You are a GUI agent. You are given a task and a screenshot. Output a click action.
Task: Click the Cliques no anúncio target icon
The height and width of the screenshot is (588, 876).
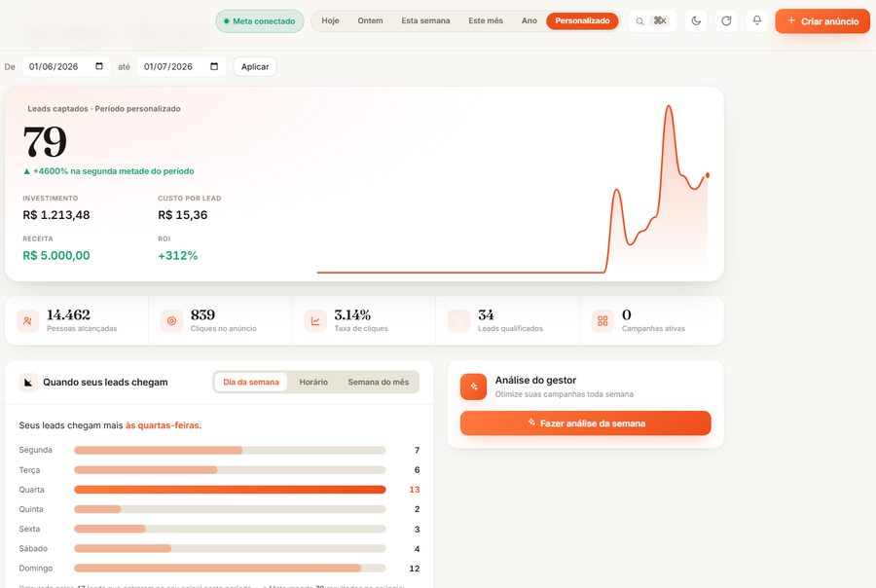[171, 321]
